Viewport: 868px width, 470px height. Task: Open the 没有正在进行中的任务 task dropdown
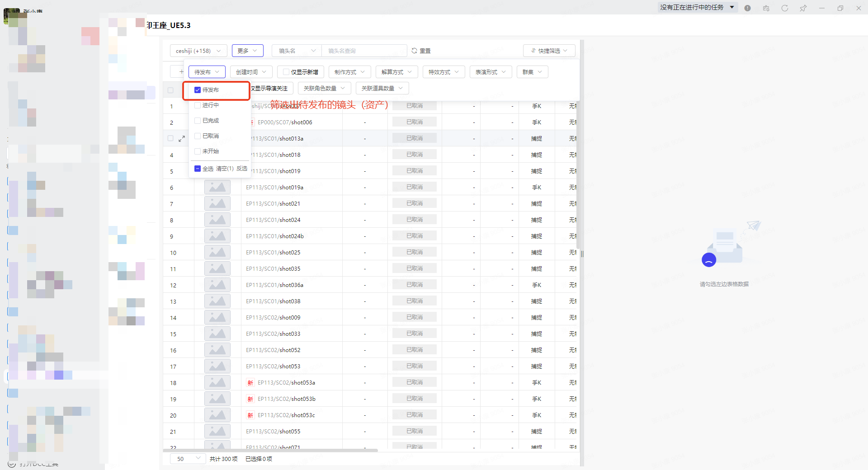[x=697, y=7]
